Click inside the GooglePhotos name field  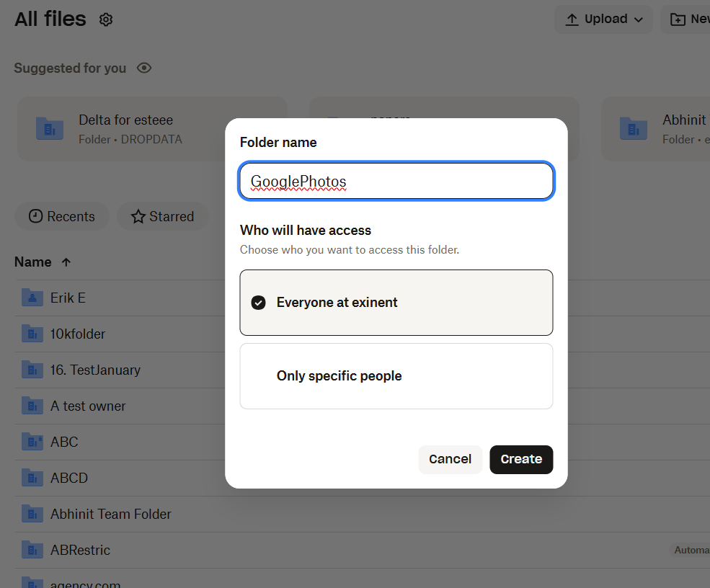tap(396, 181)
